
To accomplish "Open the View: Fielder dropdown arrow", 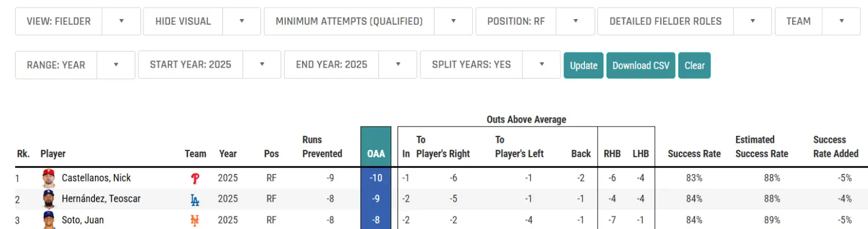I will [121, 21].
